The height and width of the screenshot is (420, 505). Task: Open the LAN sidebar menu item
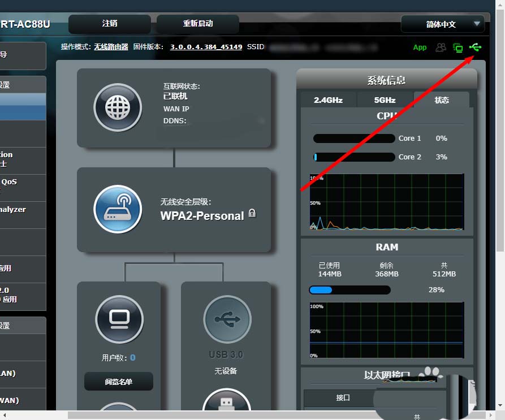[x=23, y=374]
